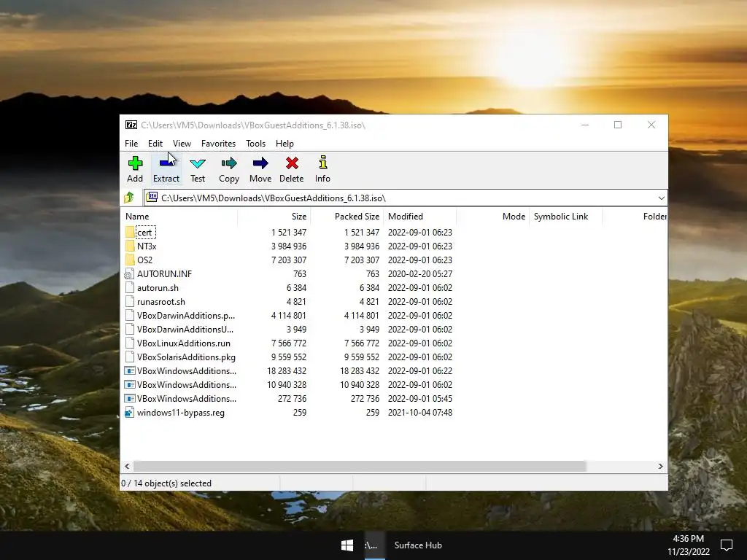This screenshot has width=747, height=560.
Task: Click the windows11-bypass.reg file icon
Action: click(129, 413)
